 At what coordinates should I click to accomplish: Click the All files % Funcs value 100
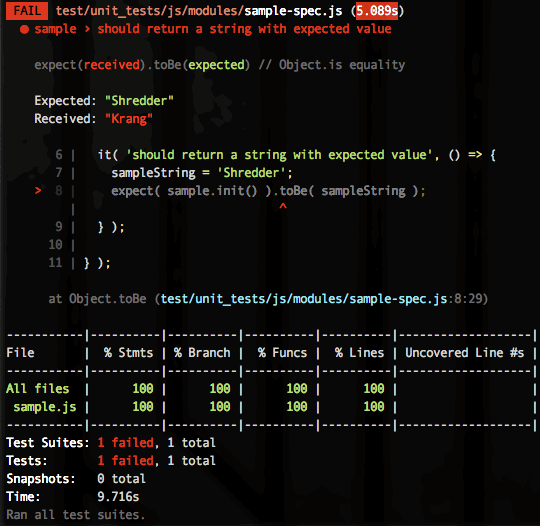(297, 389)
